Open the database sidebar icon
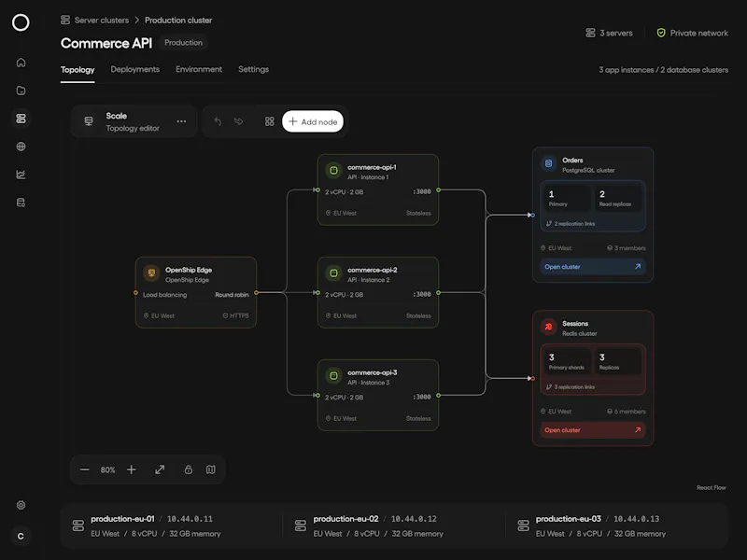Viewport: 747px width, 560px height. (x=21, y=203)
